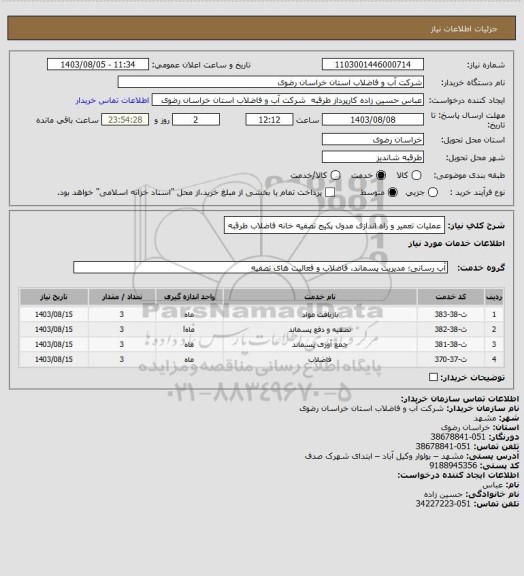The image size is (524, 576).
Task: Click the deadline date field 1403/08/08
Action: click(373, 120)
